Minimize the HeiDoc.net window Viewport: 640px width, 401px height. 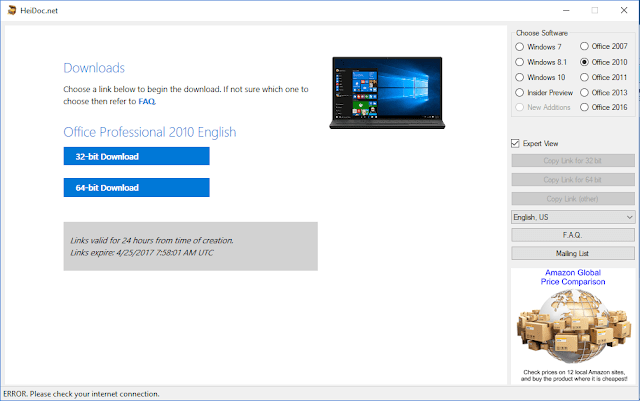click(x=566, y=10)
